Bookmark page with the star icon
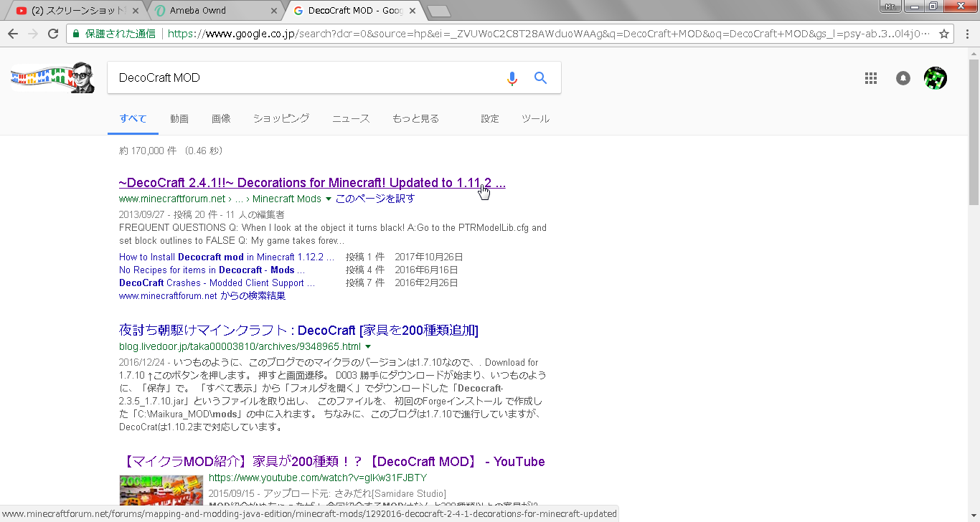 [x=944, y=34]
